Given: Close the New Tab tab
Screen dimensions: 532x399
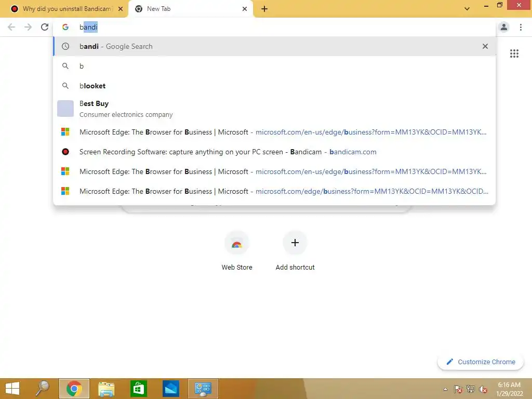Looking at the screenshot, I should (x=245, y=9).
